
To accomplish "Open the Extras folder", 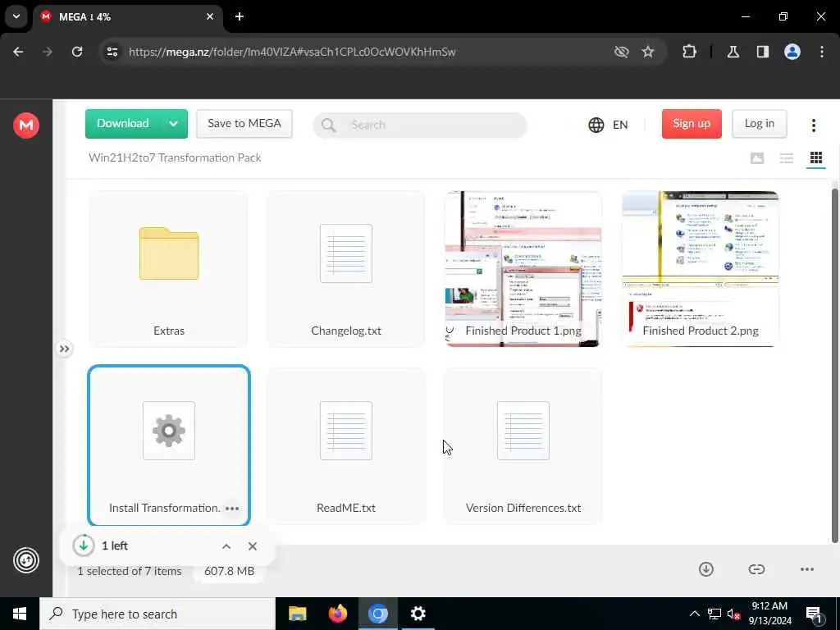I will click(x=169, y=269).
